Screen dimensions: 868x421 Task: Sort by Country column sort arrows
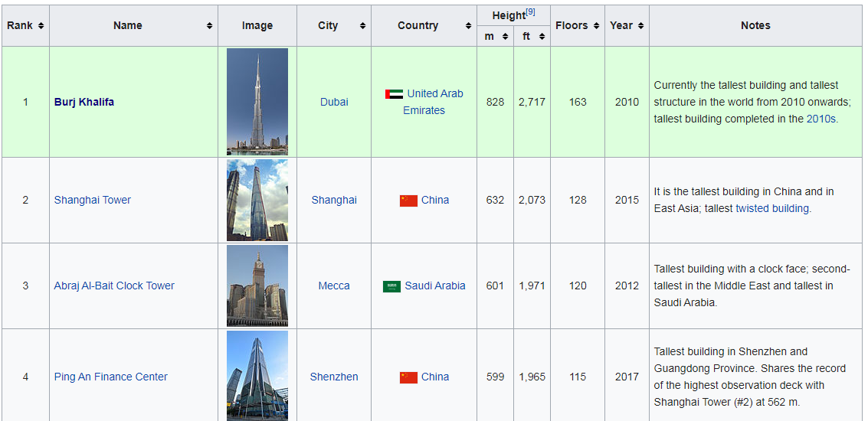(468, 26)
